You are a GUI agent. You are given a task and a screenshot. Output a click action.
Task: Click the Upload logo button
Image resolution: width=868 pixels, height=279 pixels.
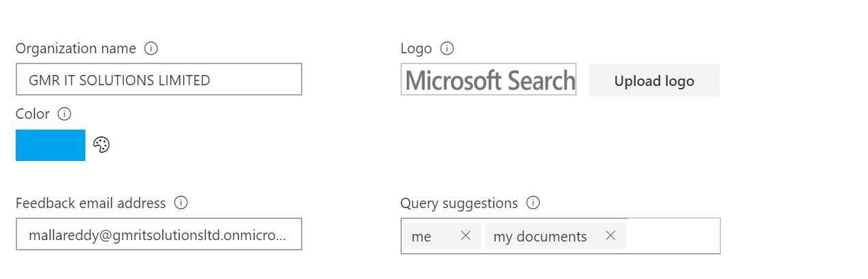(654, 80)
